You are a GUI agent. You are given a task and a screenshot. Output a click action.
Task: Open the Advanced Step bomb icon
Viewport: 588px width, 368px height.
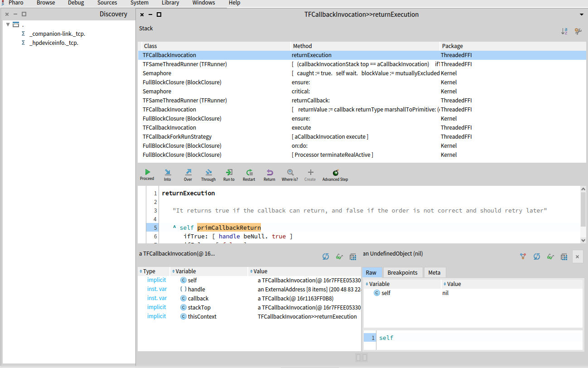[335, 173]
